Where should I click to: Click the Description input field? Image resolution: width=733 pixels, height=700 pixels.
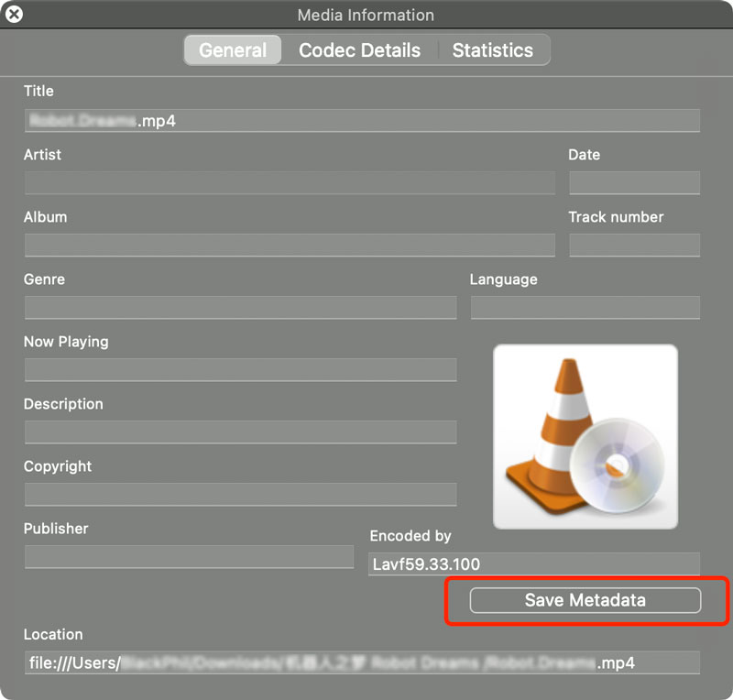click(240, 432)
